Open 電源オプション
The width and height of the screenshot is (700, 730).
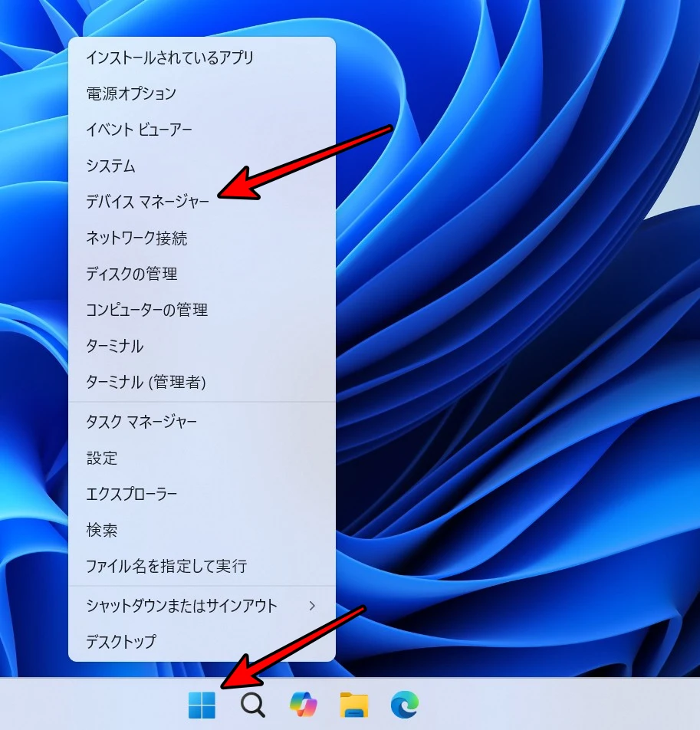click(x=129, y=94)
